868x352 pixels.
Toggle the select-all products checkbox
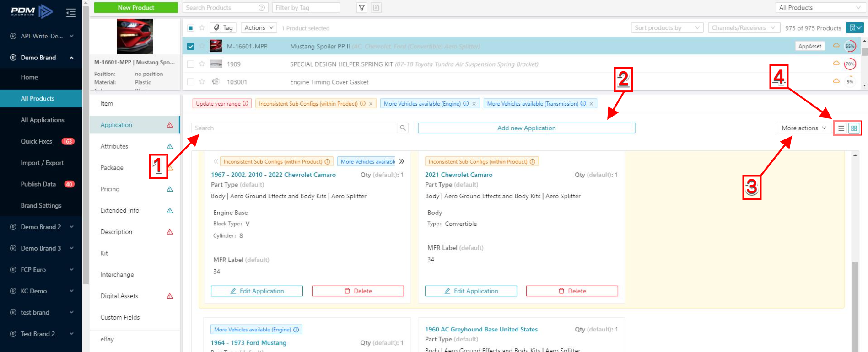[x=191, y=28]
